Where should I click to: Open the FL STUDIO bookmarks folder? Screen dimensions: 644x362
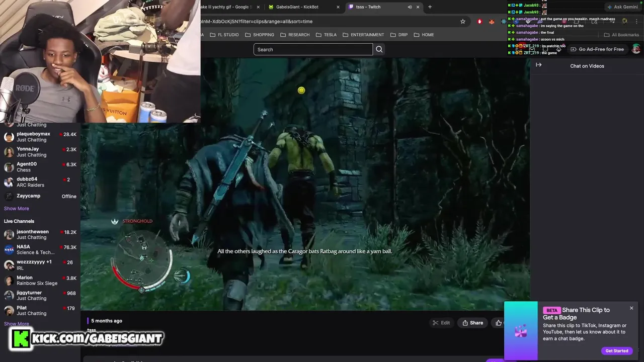(x=224, y=35)
